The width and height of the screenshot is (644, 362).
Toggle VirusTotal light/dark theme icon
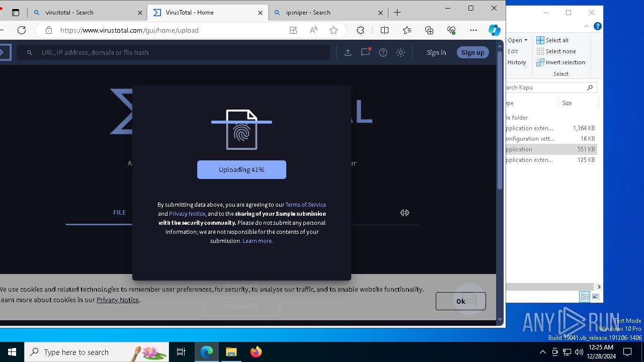[400, 52]
